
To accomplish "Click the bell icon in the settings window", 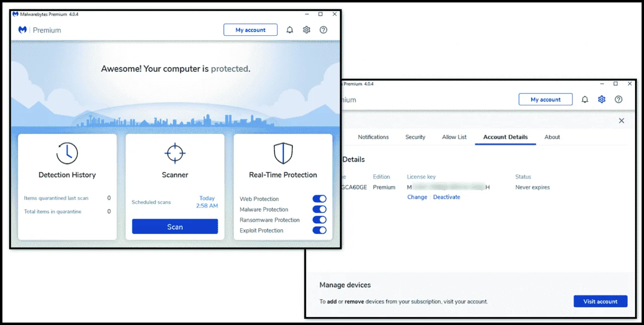I will [x=585, y=99].
